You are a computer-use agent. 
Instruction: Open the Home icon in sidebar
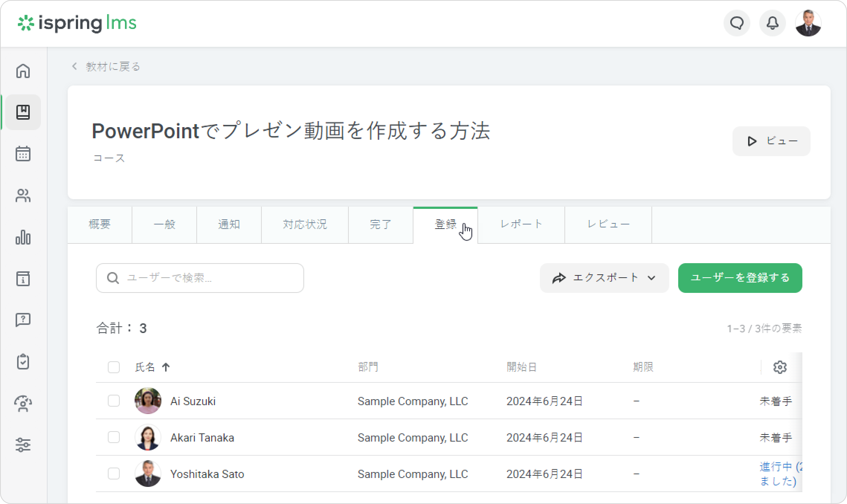point(23,71)
